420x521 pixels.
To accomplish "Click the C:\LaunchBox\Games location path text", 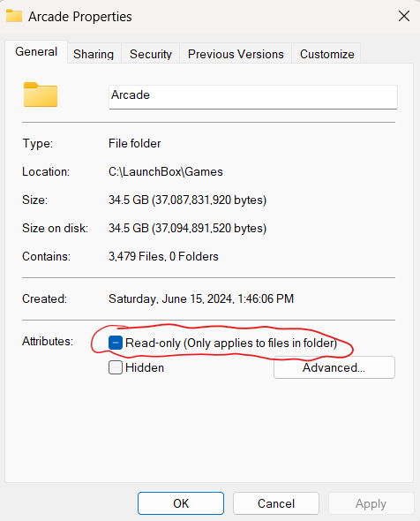I will 165,172.
